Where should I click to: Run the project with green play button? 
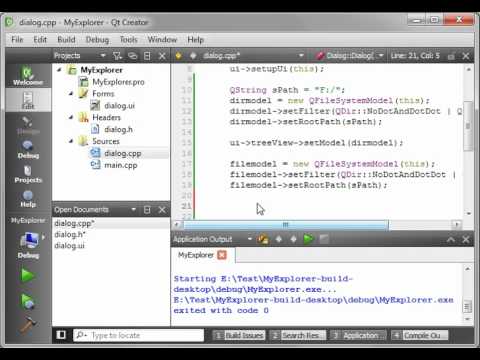pyautogui.click(x=27, y=275)
